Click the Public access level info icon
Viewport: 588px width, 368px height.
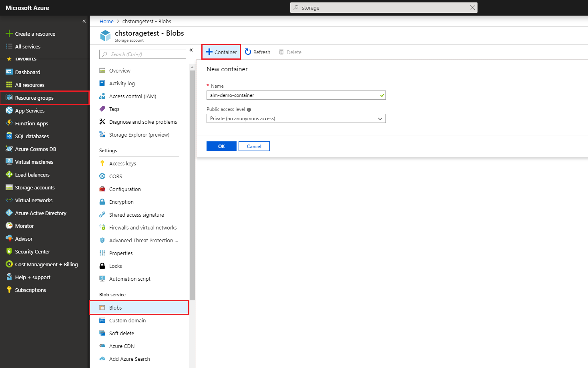point(249,110)
